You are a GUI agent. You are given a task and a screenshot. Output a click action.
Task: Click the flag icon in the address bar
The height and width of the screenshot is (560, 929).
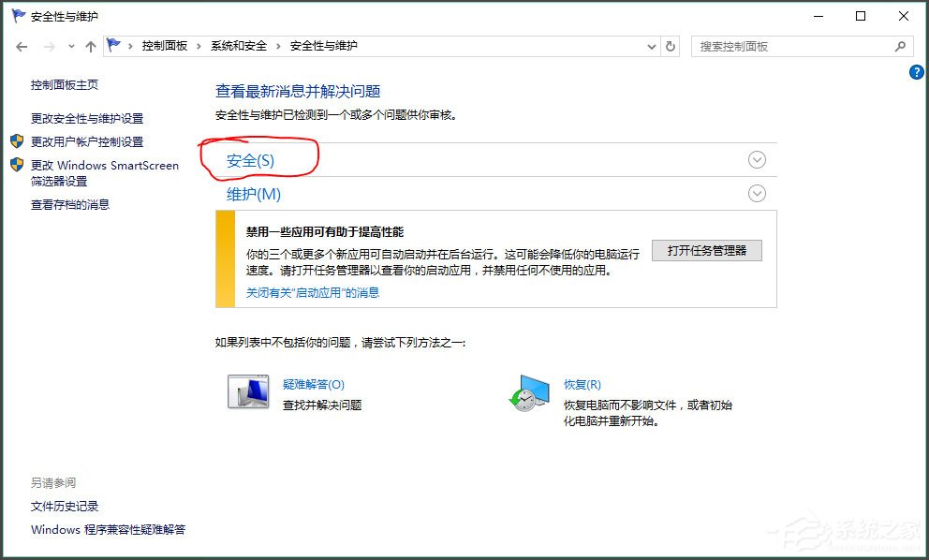point(112,45)
